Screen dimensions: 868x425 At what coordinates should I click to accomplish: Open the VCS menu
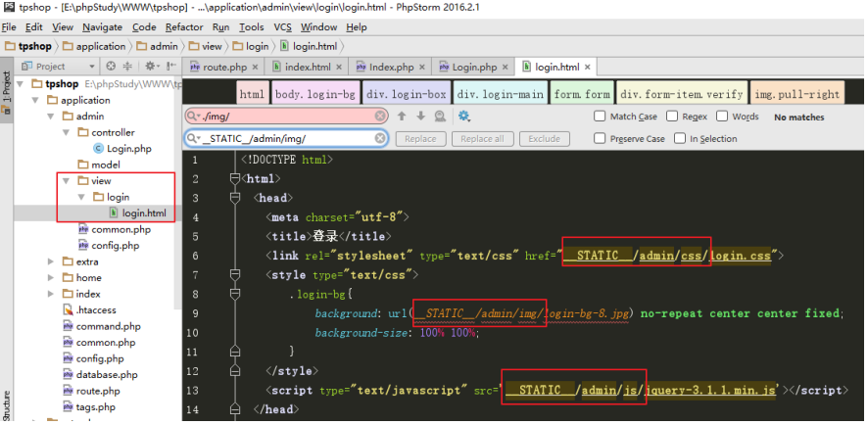point(282,27)
